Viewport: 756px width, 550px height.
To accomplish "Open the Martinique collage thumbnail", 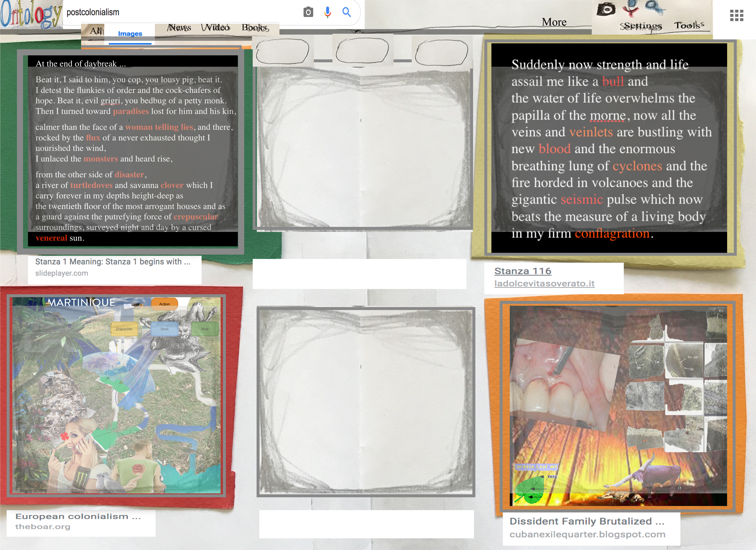I will 117,395.
